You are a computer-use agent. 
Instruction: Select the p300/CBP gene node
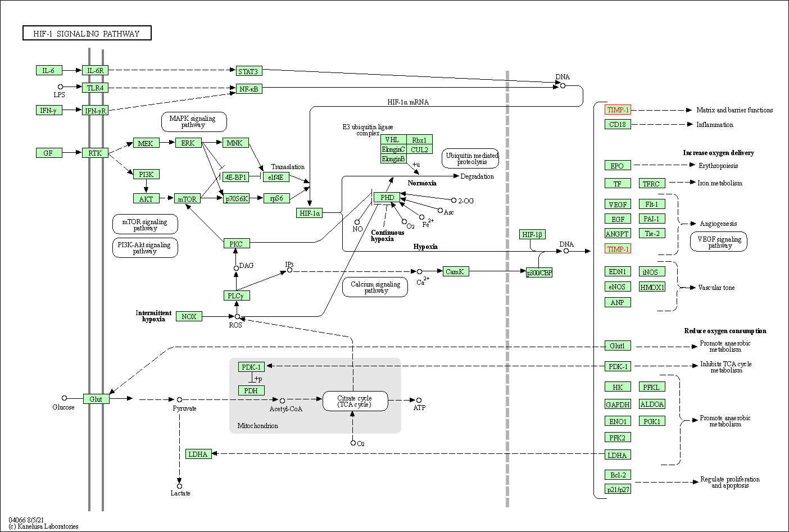point(539,272)
